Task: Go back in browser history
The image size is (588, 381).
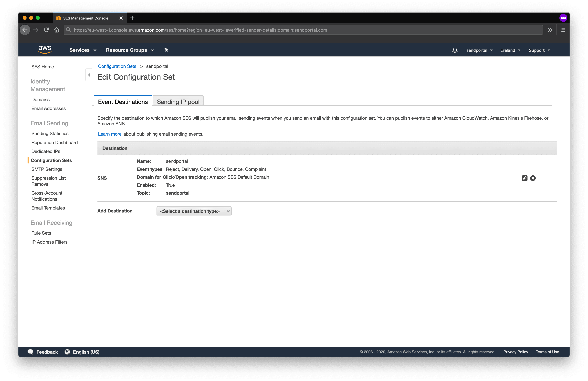Action: click(25, 30)
